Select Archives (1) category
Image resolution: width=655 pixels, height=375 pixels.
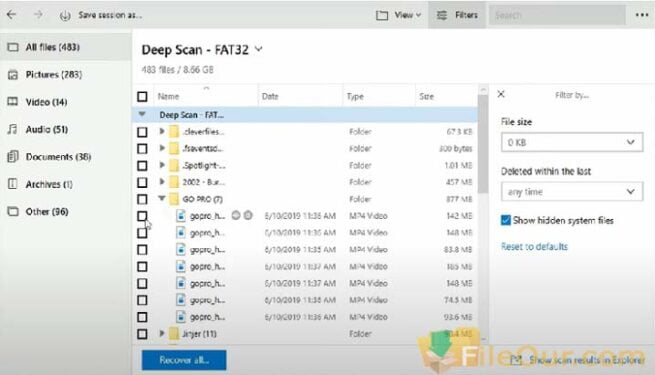coord(66,184)
